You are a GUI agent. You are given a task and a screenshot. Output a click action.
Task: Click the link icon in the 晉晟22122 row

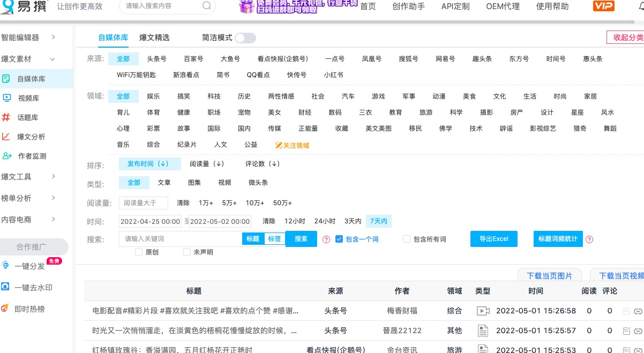point(638,331)
